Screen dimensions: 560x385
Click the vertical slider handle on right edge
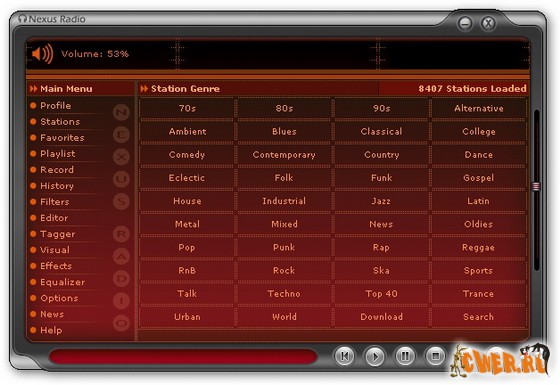tap(536, 186)
